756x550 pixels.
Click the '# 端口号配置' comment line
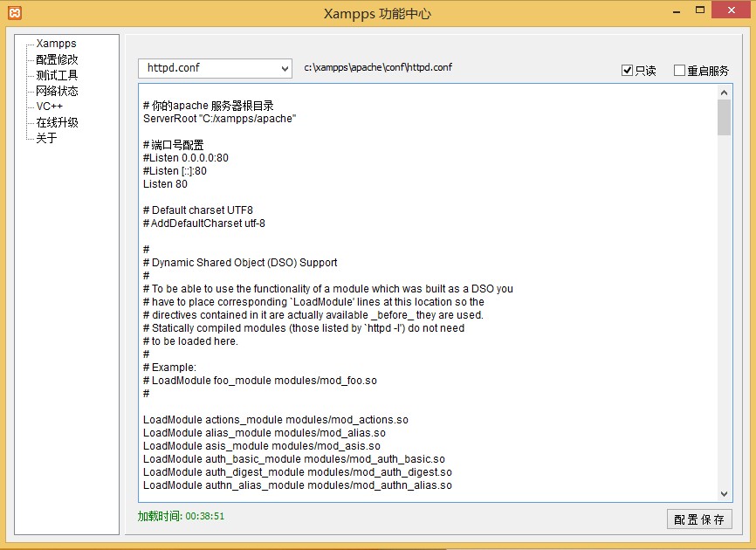point(174,145)
